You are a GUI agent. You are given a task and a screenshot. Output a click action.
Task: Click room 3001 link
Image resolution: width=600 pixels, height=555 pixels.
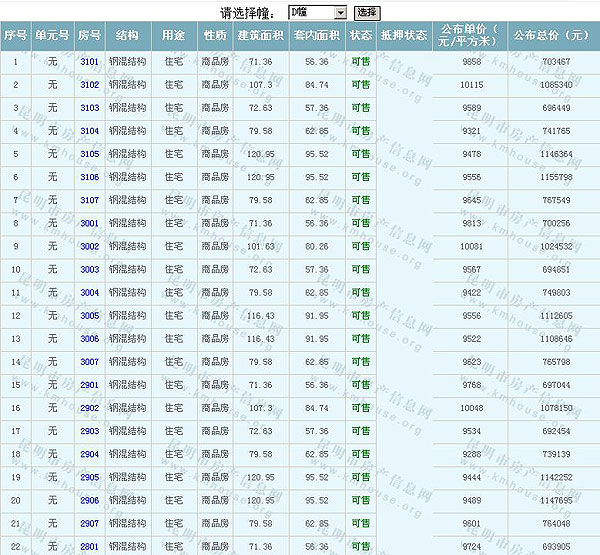pos(90,223)
